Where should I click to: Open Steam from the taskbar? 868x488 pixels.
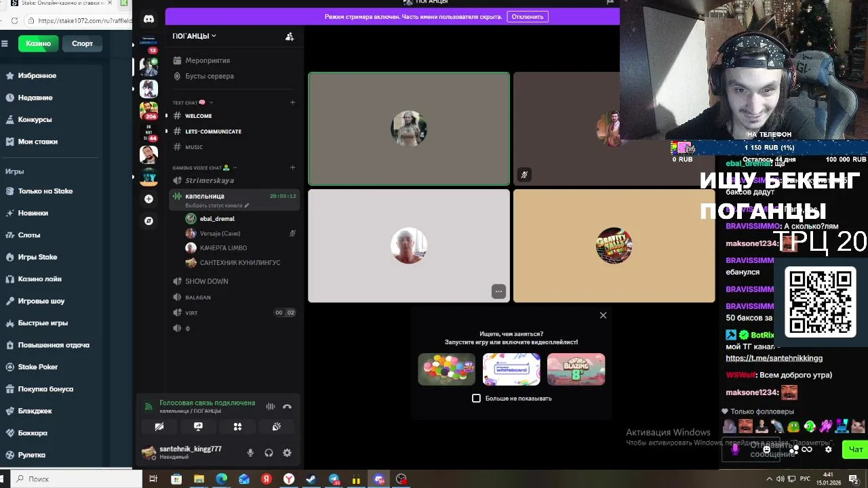click(x=311, y=479)
